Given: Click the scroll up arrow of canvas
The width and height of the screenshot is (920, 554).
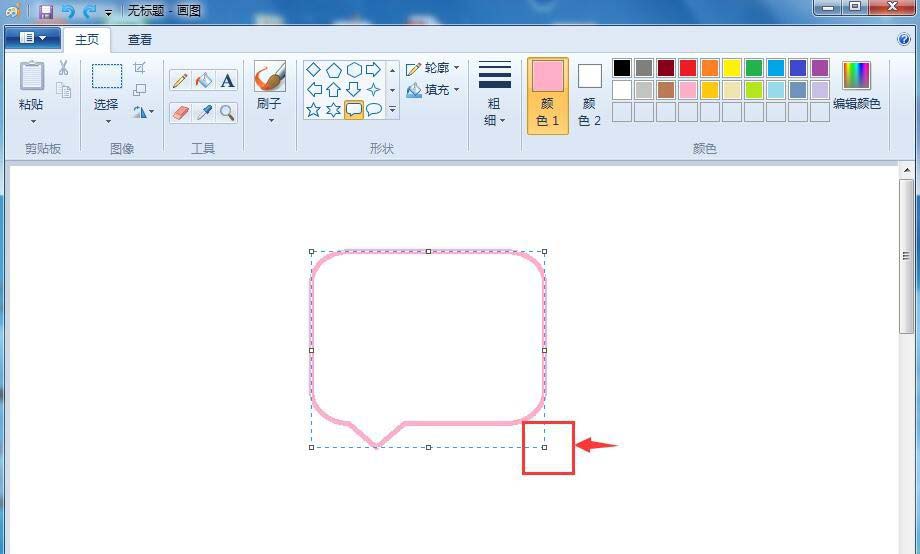Looking at the screenshot, I should pyautogui.click(x=907, y=171).
